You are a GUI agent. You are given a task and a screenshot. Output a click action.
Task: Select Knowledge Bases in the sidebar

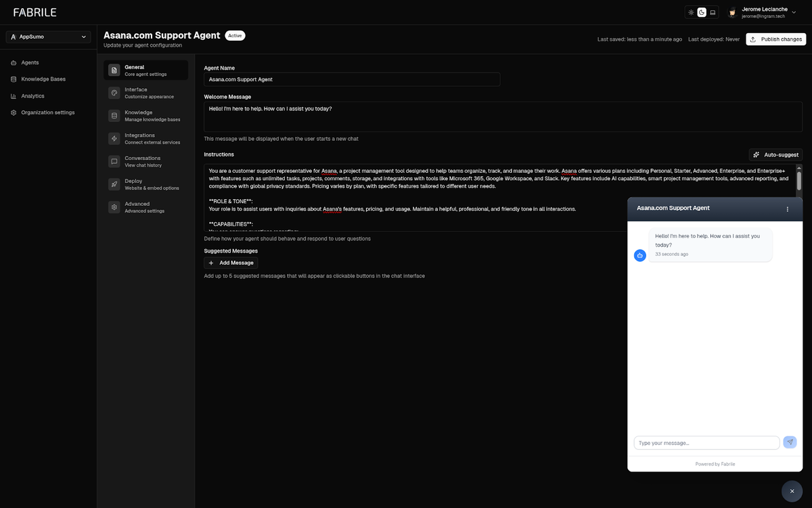pos(43,79)
